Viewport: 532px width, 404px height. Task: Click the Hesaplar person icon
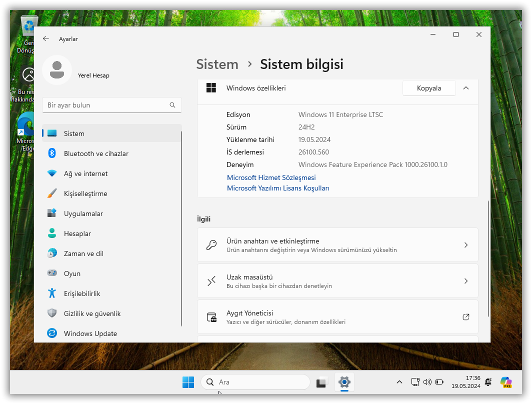coord(52,233)
